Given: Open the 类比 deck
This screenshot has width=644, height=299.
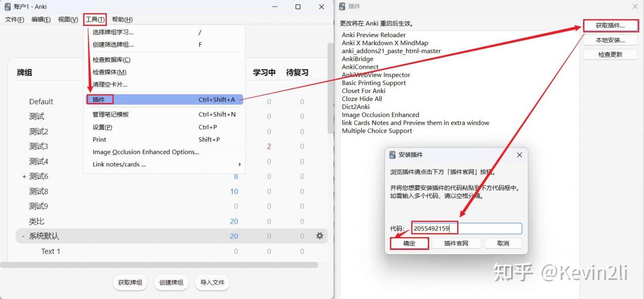Looking at the screenshot, I should (x=37, y=221).
